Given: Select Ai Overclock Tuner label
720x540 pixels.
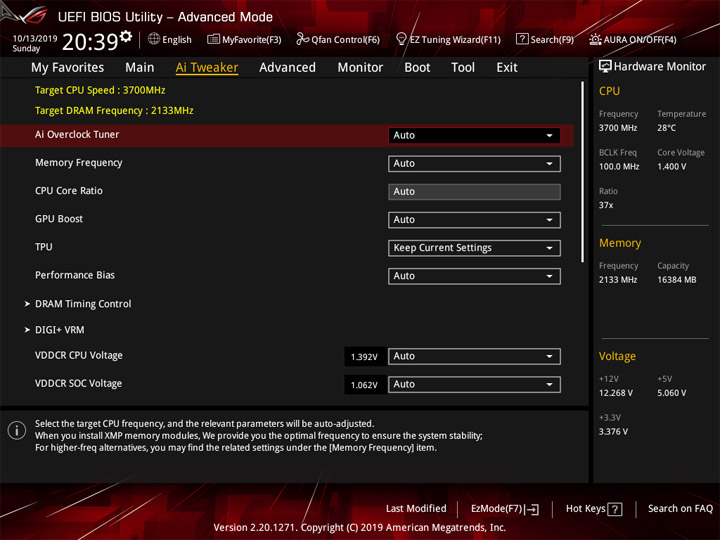Looking at the screenshot, I should tap(77, 135).
